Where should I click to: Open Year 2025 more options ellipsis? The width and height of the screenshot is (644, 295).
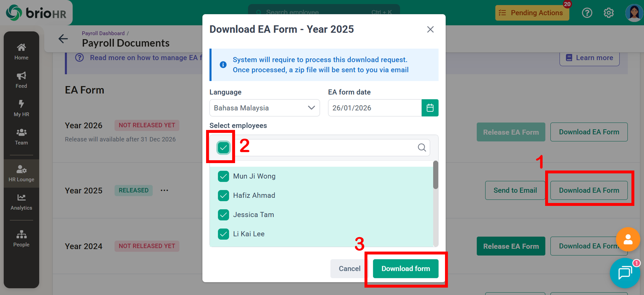164,190
